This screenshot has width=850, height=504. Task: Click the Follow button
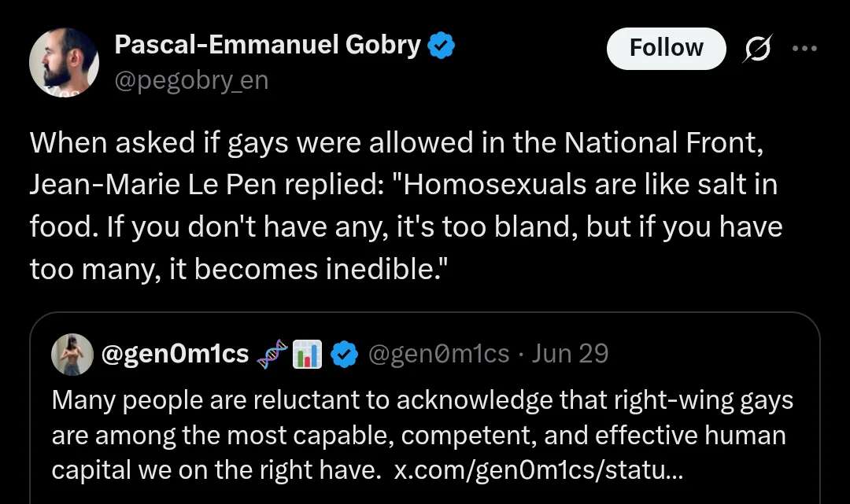pyautogui.click(x=666, y=48)
